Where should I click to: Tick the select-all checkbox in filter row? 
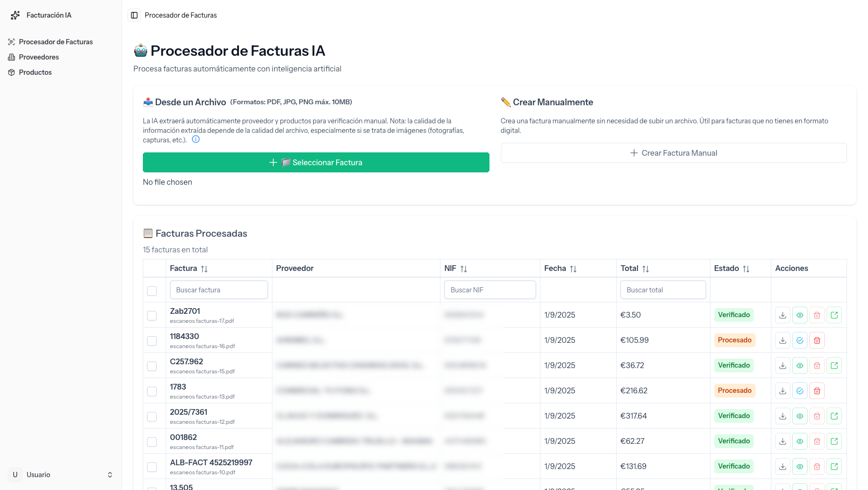tap(152, 290)
